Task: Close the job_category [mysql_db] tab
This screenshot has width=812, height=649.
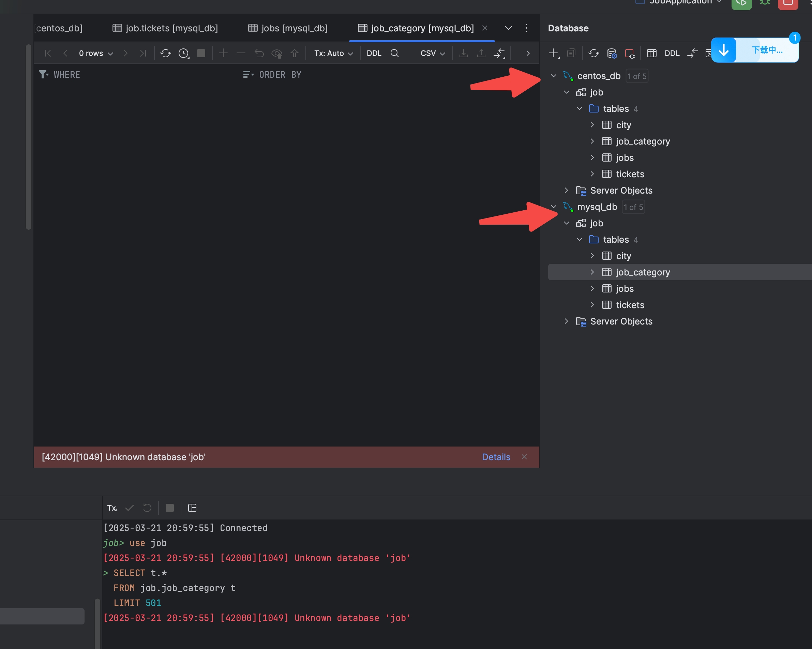Action: [485, 28]
